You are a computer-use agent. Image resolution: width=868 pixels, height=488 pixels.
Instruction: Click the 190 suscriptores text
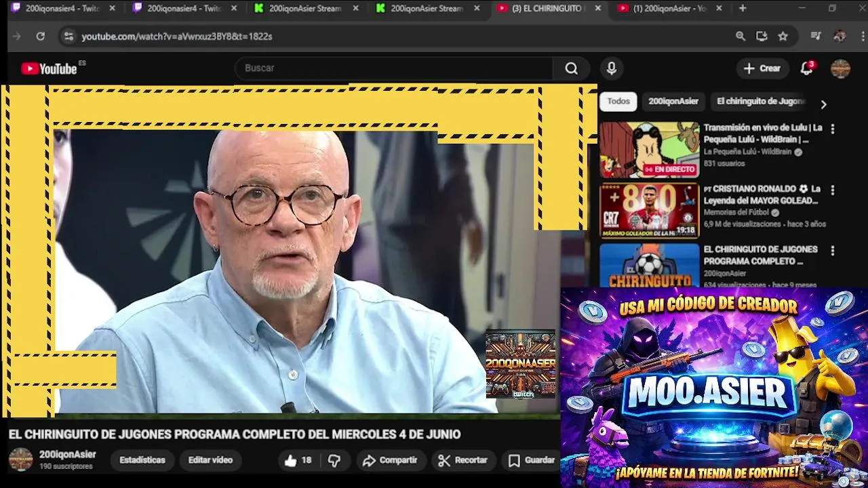pos(66,467)
